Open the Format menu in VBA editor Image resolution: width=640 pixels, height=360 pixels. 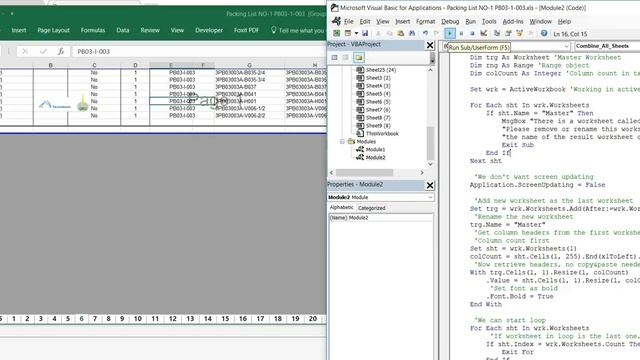(x=425, y=22)
